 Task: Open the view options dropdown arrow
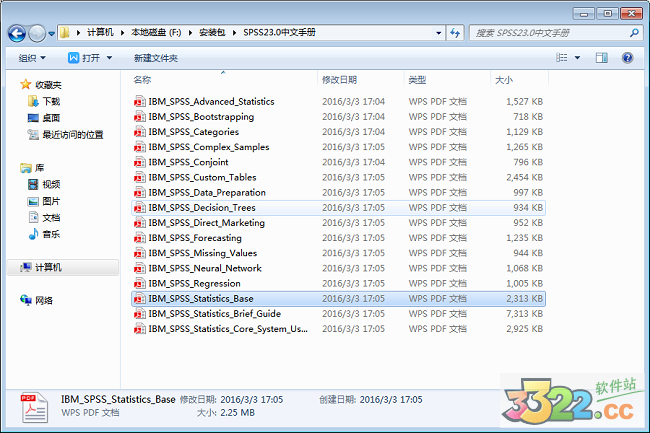(x=577, y=58)
